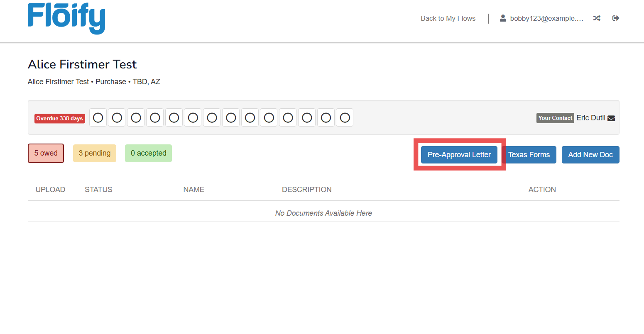Click the Overdue 338 days badge

(60, 118)
